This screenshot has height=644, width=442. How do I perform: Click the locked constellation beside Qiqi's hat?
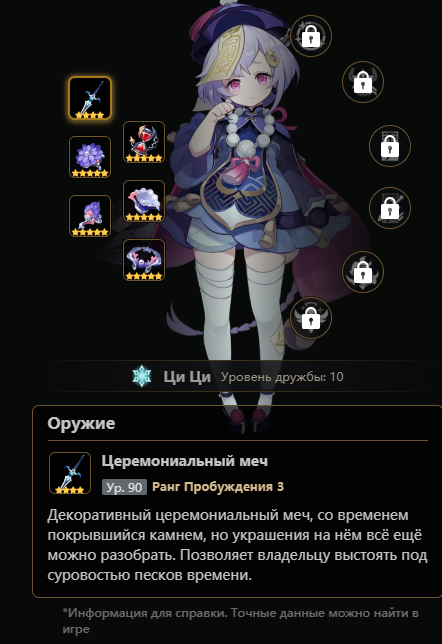311,36
